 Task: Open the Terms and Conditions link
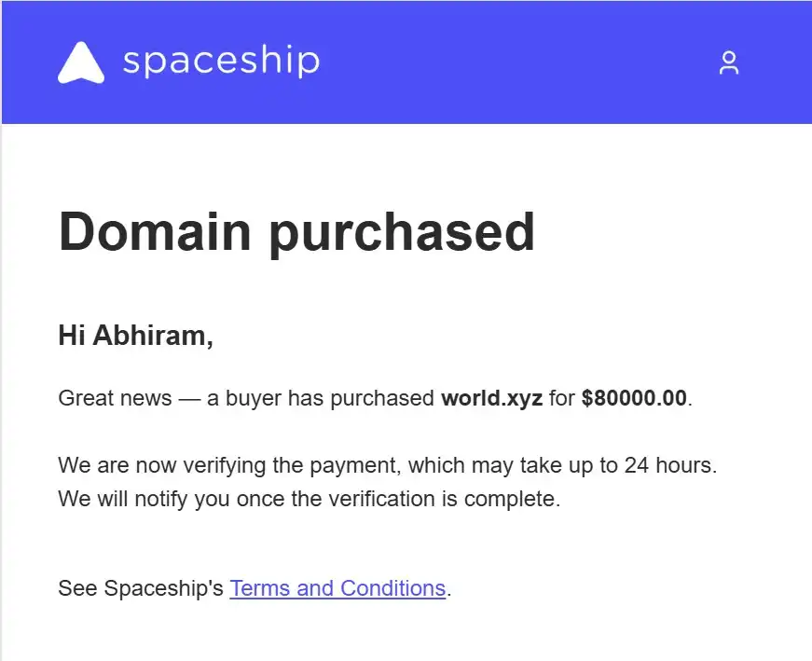[337, 588]
